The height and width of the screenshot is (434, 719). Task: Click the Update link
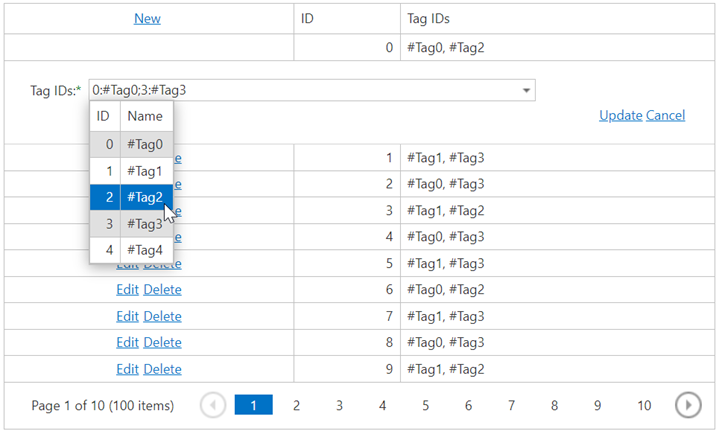tap(620, 115)
